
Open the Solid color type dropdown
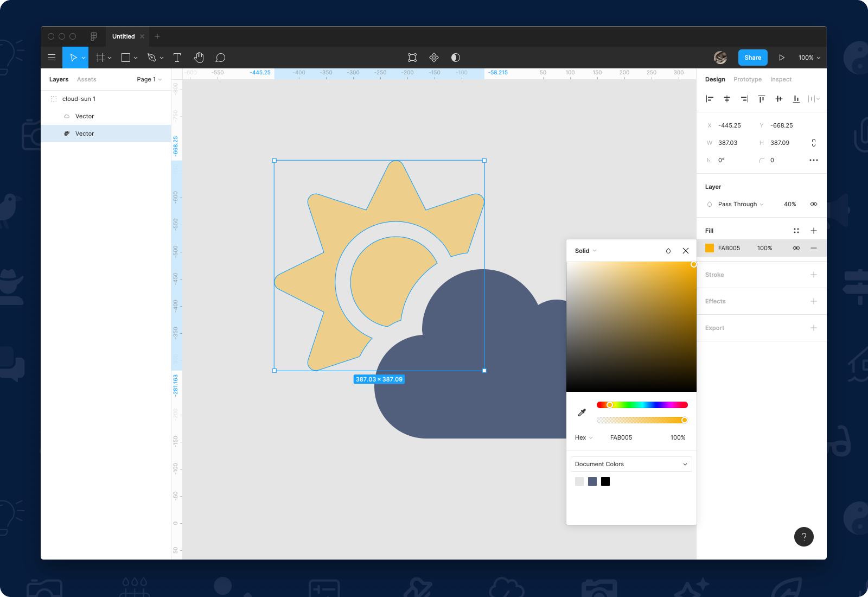[x=585, y=251]
